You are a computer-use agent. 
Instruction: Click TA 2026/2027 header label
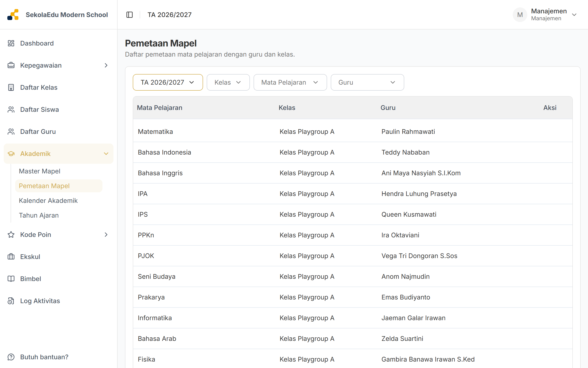click(170, 14)
